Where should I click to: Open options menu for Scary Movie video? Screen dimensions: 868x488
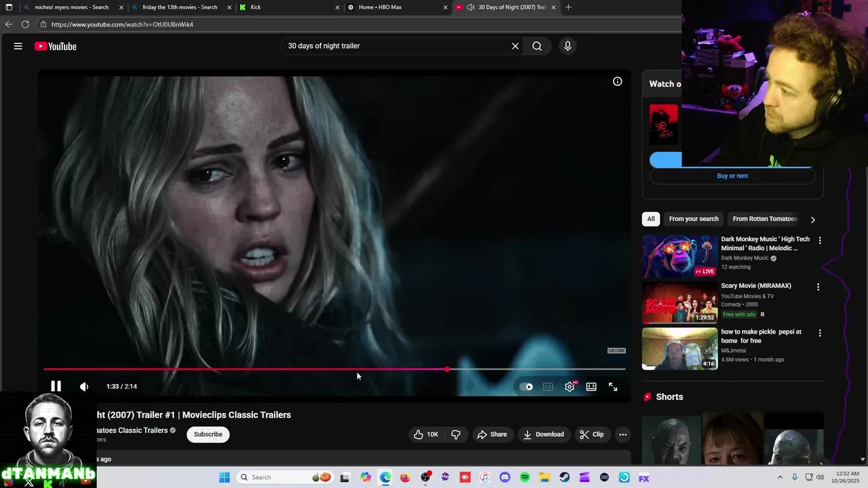(818, 287)
